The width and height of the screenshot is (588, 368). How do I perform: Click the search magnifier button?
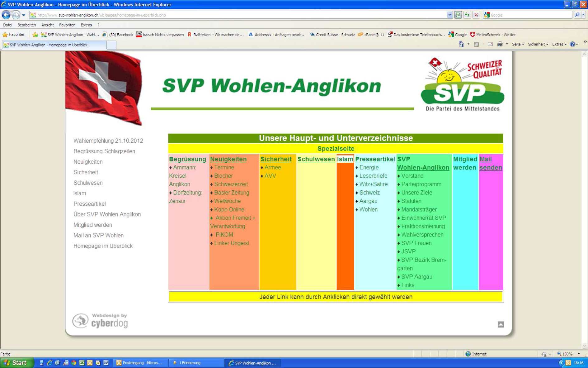coord(577,15)
